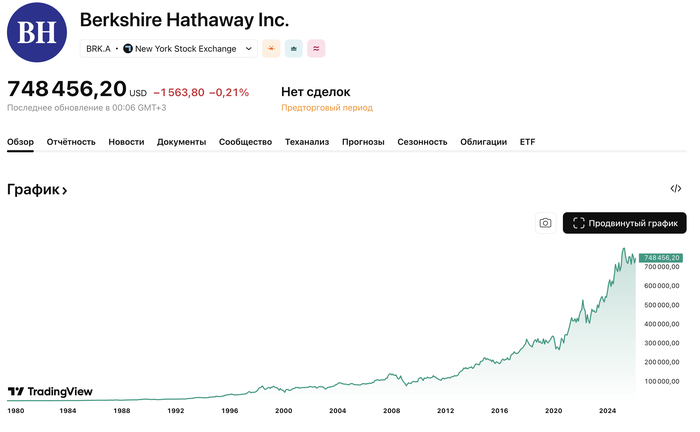Click the 2020 marker on time axis

point(553,410)
